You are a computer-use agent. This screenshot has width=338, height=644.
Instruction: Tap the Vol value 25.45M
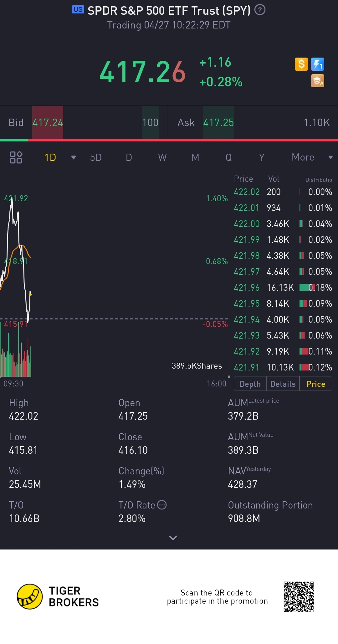(25, 484)
